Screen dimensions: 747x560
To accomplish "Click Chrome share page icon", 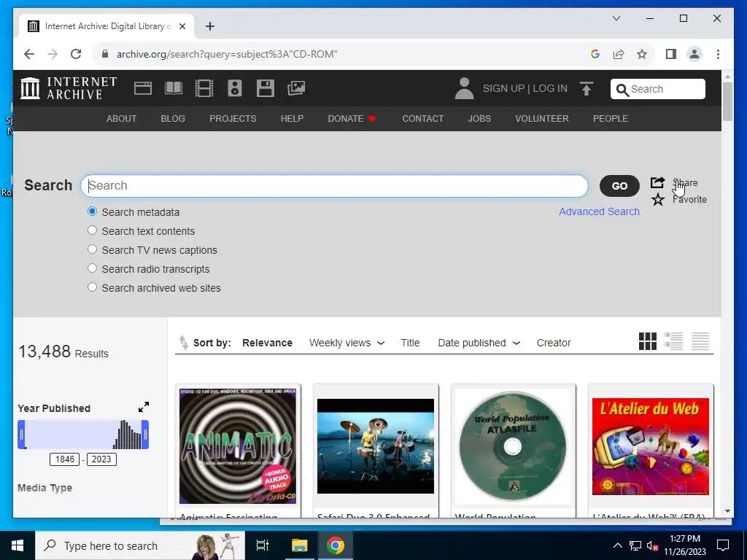I will point(619,54).
